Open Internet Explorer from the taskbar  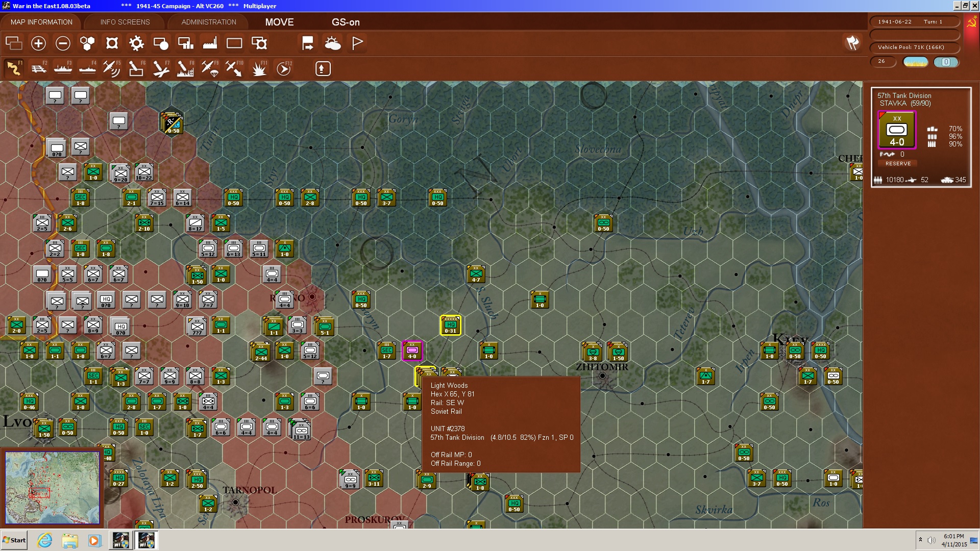coord(45,540)
